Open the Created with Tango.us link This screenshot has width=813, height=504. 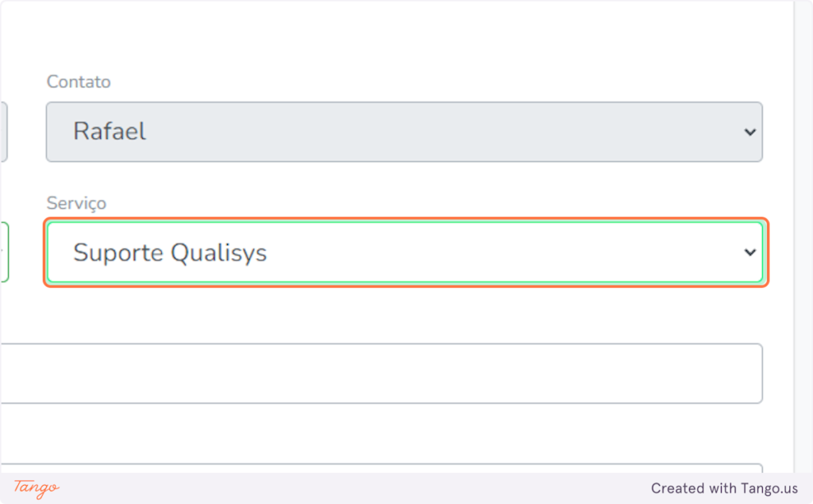click(724, 488)
